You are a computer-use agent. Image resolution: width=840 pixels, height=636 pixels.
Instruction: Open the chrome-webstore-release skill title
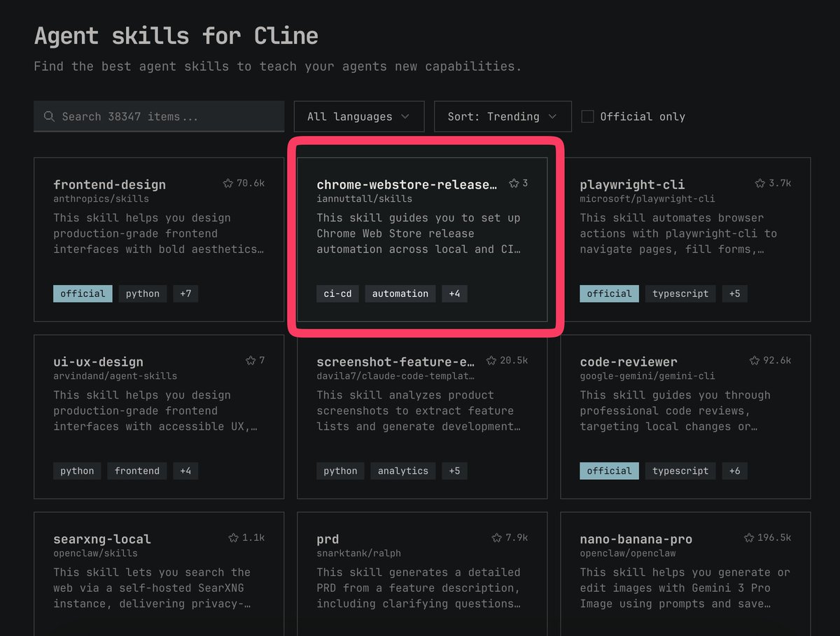point(407,185)
